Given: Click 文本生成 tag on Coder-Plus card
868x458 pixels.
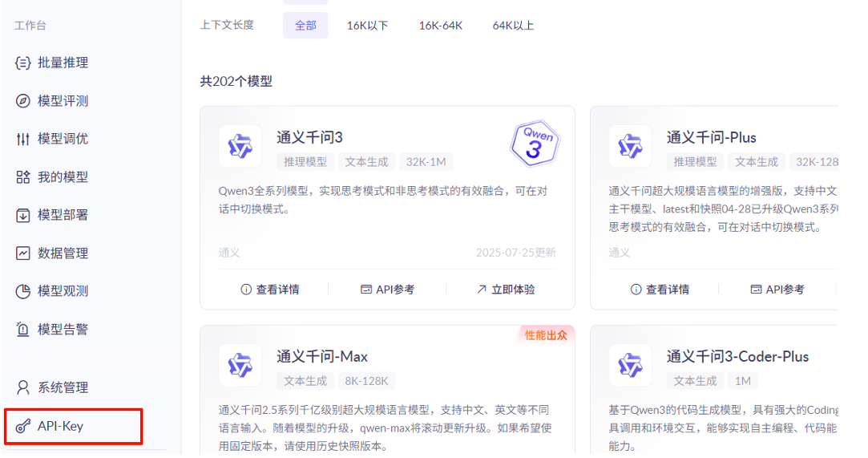Looking at the screenshot, I should [x=696, y=381].
